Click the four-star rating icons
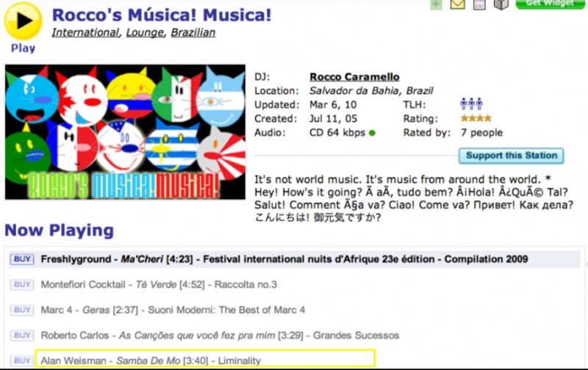 click(476, 118)
